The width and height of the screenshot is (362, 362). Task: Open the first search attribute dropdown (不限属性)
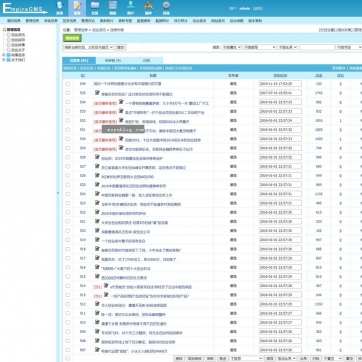[x=231, y=47]
